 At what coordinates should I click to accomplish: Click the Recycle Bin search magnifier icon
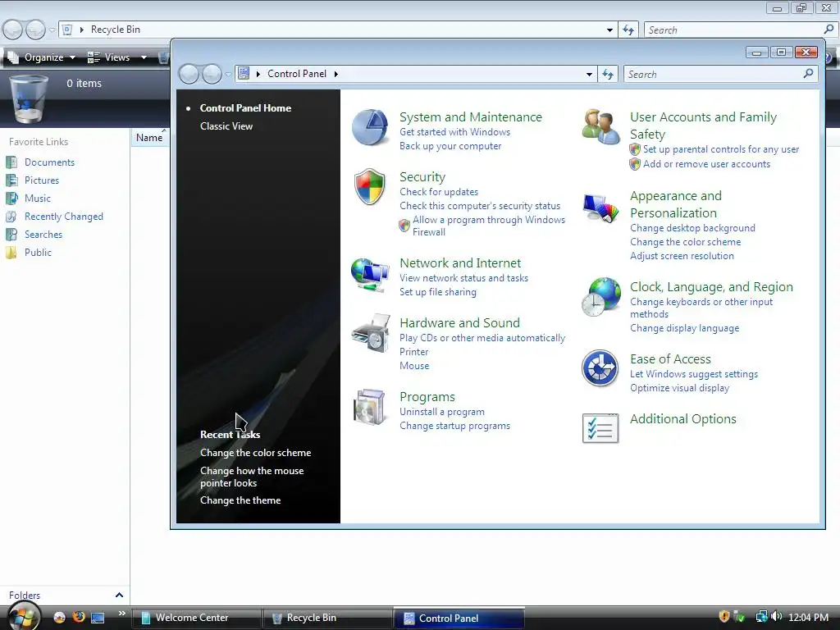coord(829,30)
